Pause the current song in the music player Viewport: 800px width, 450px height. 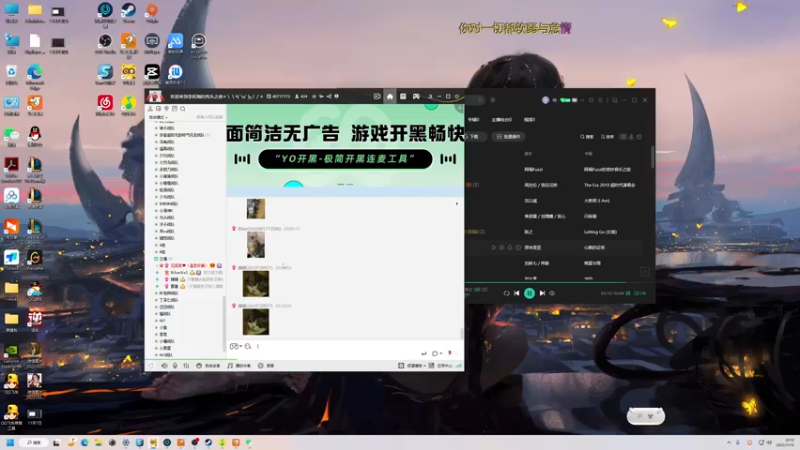point(529,293)
